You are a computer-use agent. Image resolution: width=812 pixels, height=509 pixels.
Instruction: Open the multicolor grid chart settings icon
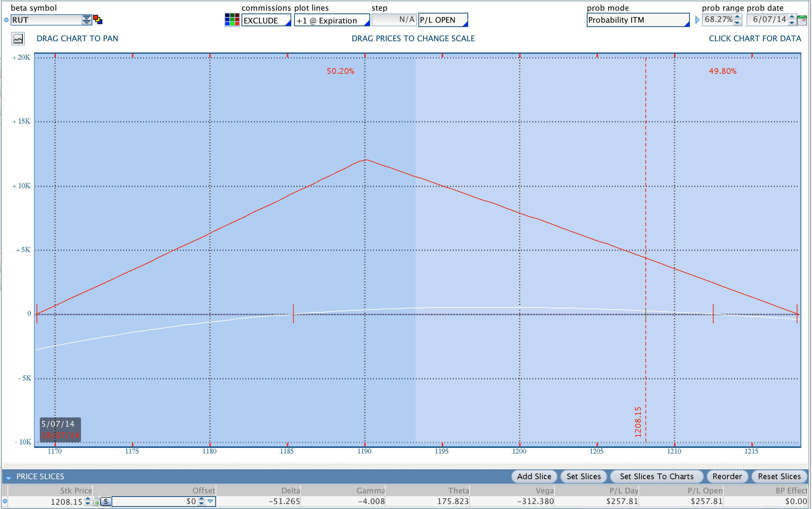(x=232, y=20)
